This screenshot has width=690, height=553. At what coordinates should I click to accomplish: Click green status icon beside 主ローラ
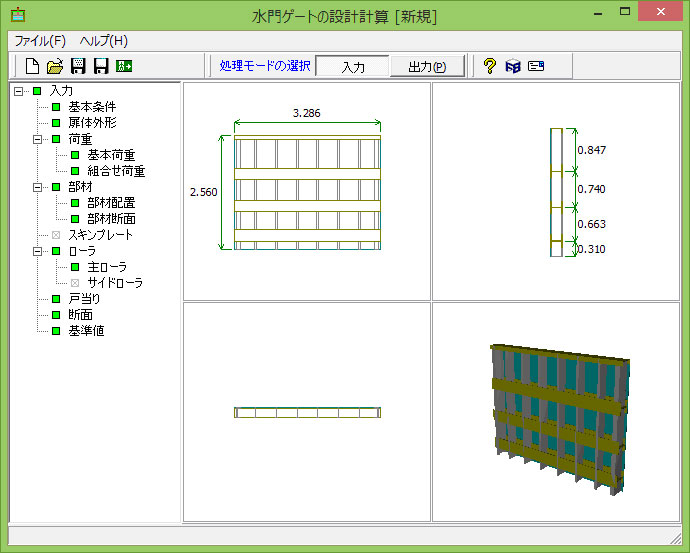tap(75, 267)
